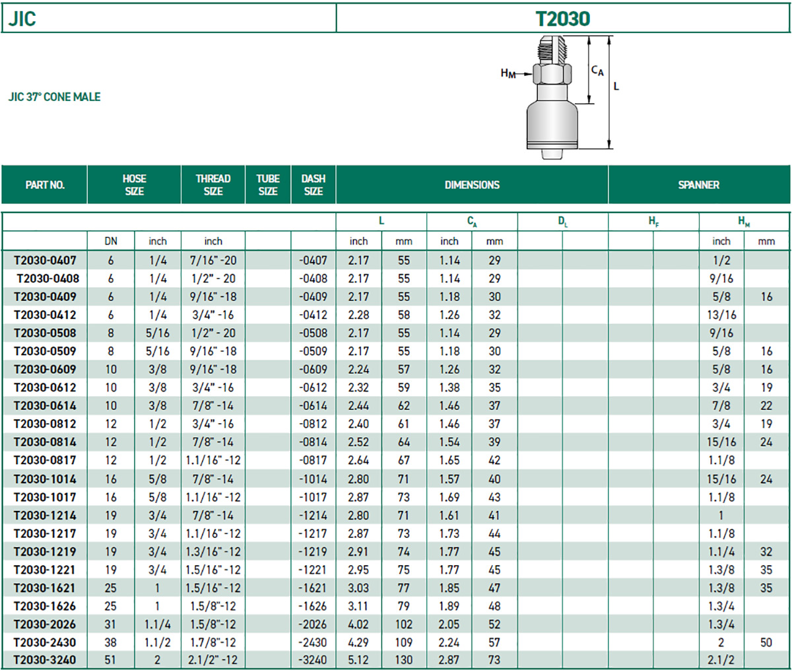Click CA inch value 2.87
This screenshot has height=672, width=792.
[449, 659]
